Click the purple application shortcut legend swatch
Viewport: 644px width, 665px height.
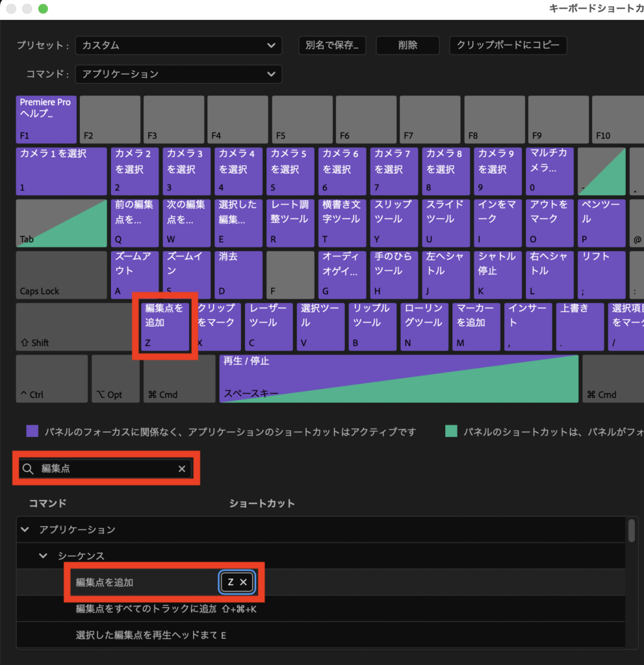(x=32, y=431)
